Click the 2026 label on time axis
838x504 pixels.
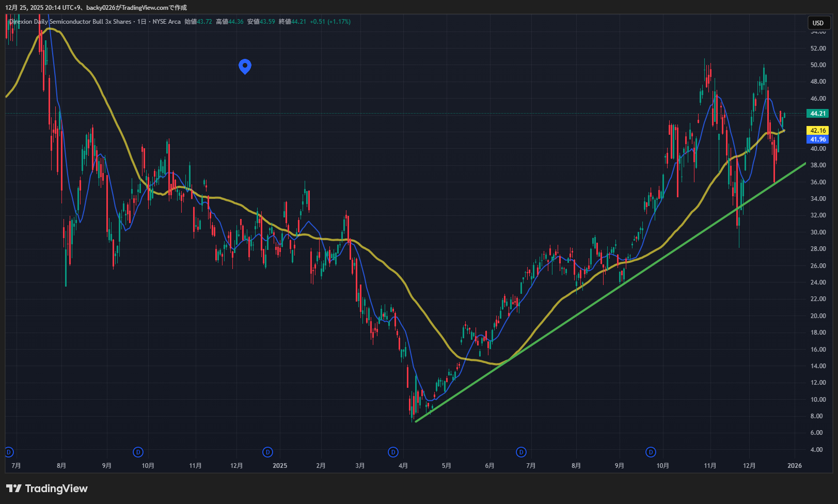point(794,466)
